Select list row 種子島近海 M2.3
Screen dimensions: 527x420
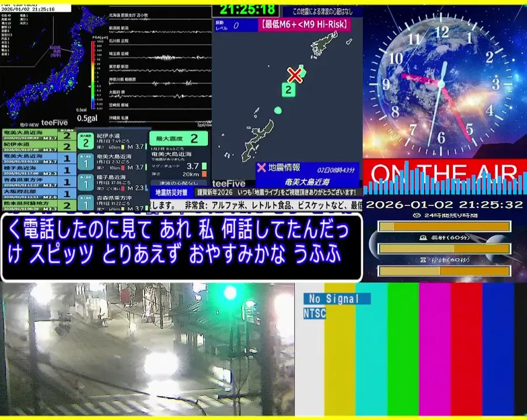point(39,170)
